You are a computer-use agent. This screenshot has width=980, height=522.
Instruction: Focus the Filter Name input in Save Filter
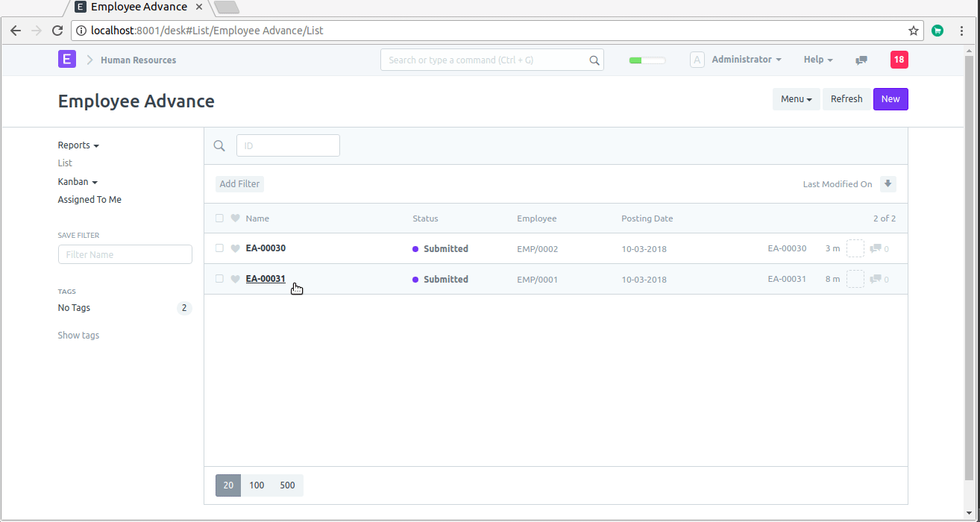tap(125, 254)
